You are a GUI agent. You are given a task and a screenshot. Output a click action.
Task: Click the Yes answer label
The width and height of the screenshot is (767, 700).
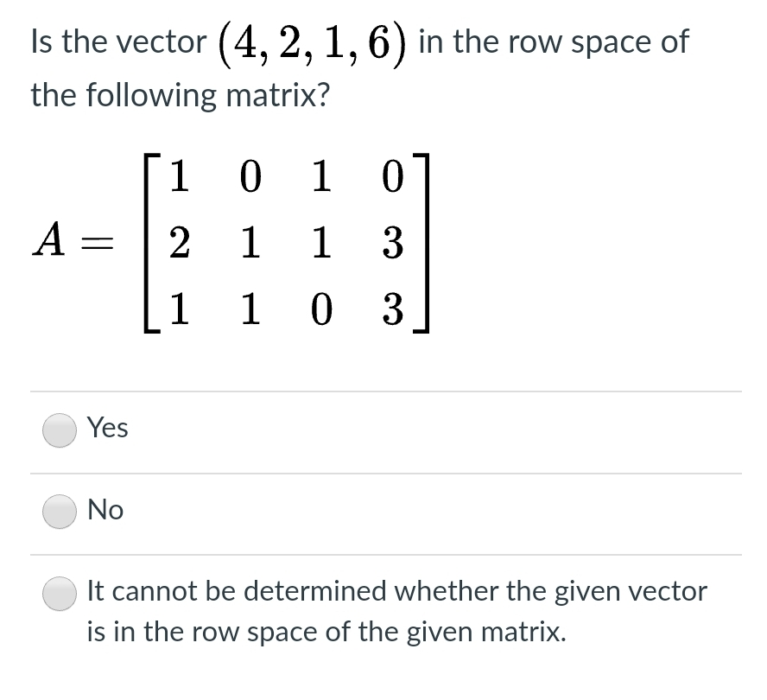[106, 428]
